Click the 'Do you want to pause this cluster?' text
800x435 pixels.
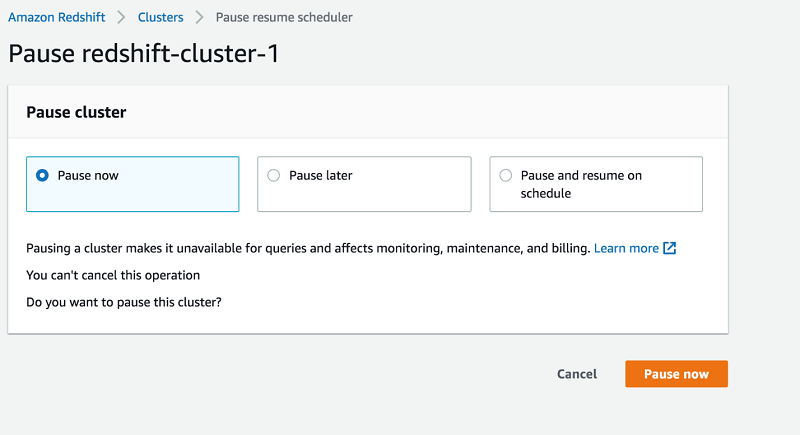tap(124, 301)
